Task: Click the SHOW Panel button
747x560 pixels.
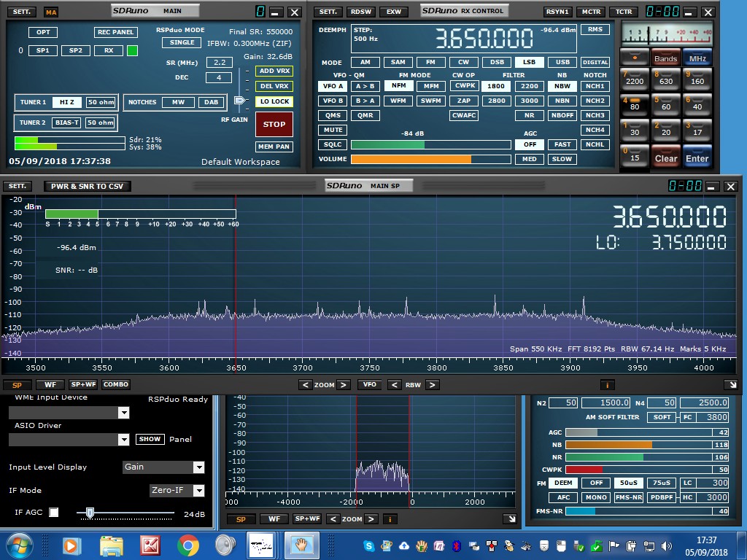Action: 150,439
